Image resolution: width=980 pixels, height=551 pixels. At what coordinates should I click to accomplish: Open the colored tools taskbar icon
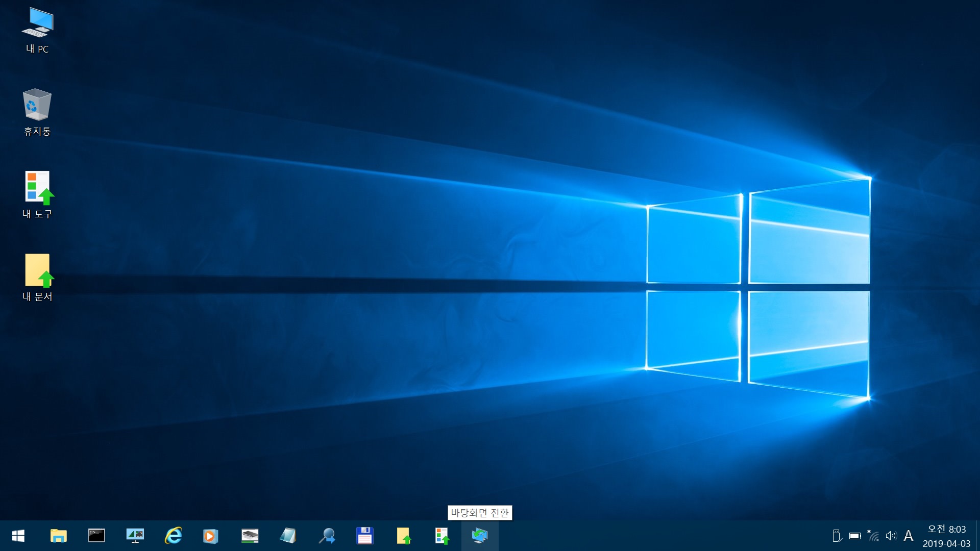coord(442,536)
